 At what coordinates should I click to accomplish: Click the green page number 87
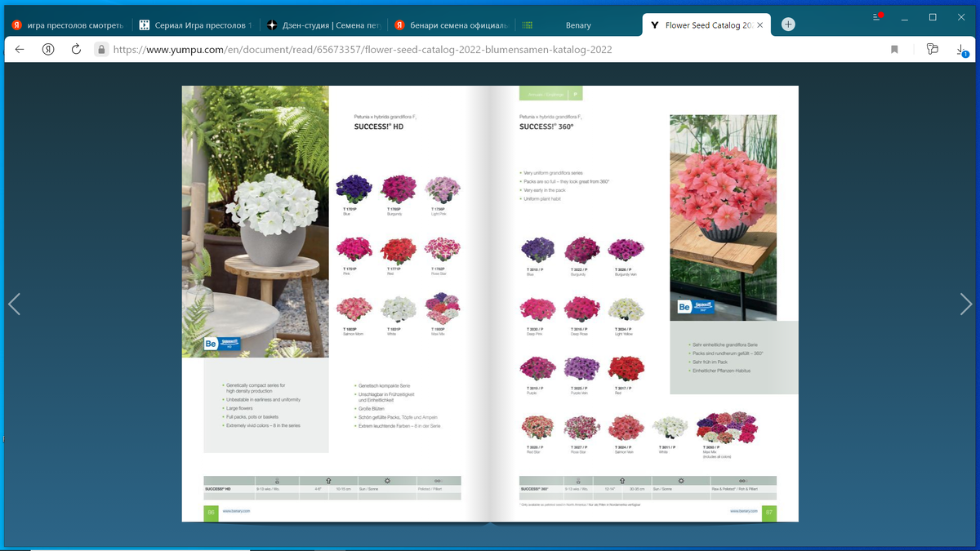768,512
